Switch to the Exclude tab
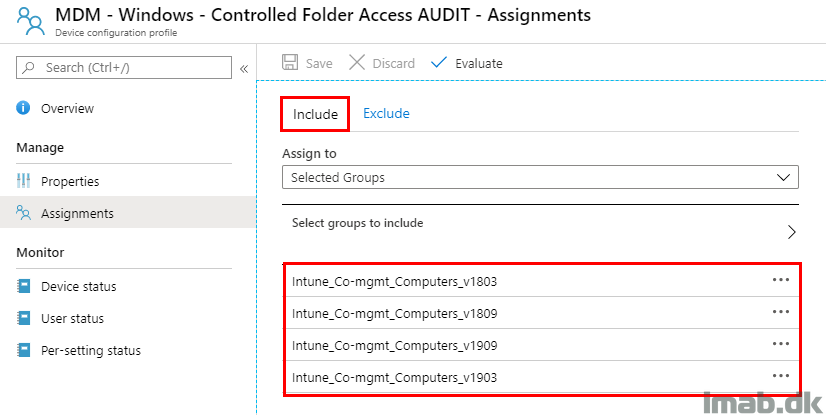The image size is (826, 415). click(386, 114)
